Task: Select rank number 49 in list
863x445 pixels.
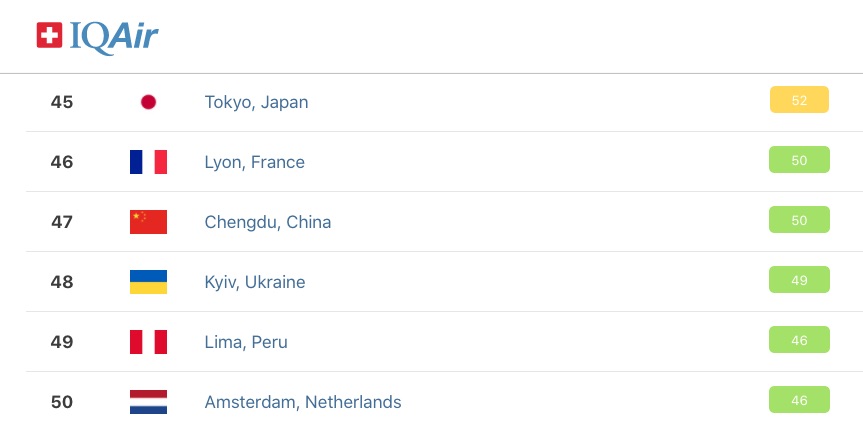Action: [x=62, y=342]
